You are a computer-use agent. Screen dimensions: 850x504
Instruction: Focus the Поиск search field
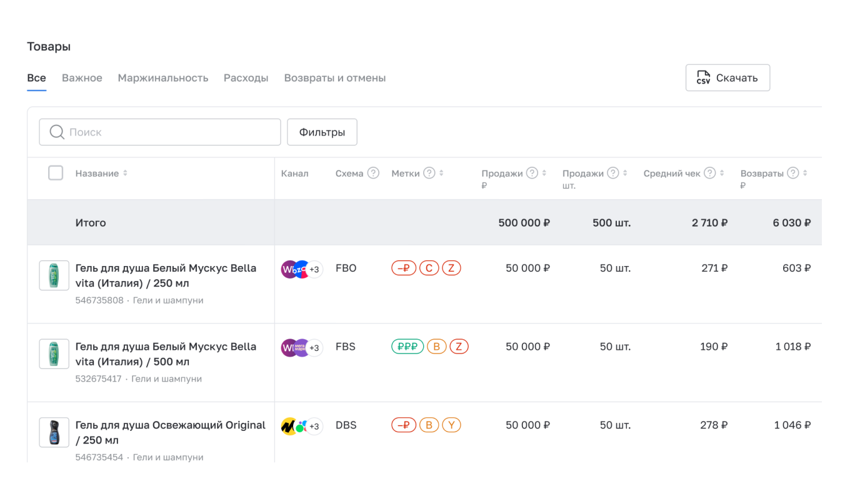(169, 132)
